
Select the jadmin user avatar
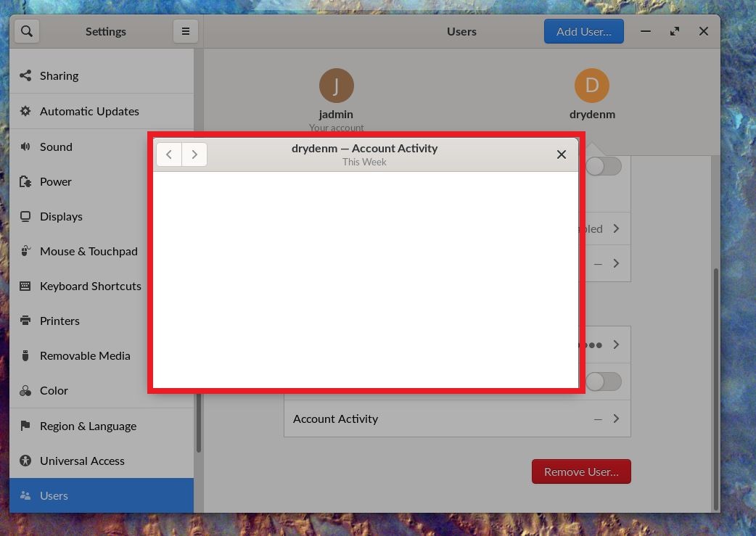337,86
